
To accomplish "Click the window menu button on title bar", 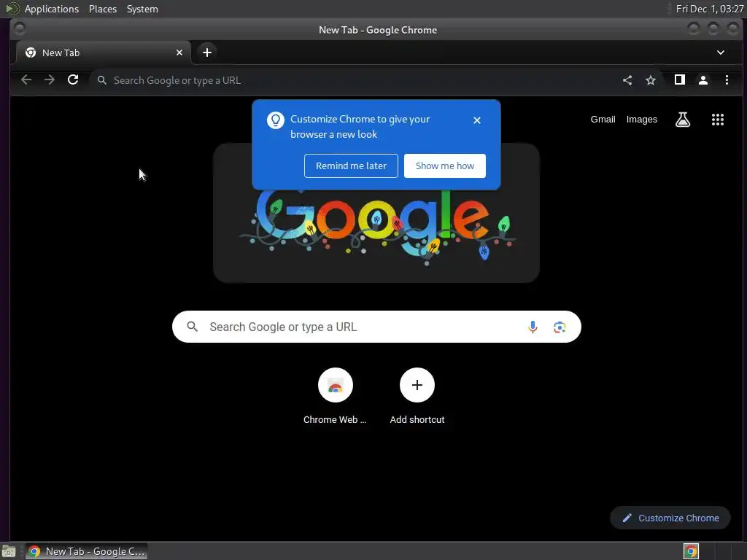I will click(x=20, y=29).
